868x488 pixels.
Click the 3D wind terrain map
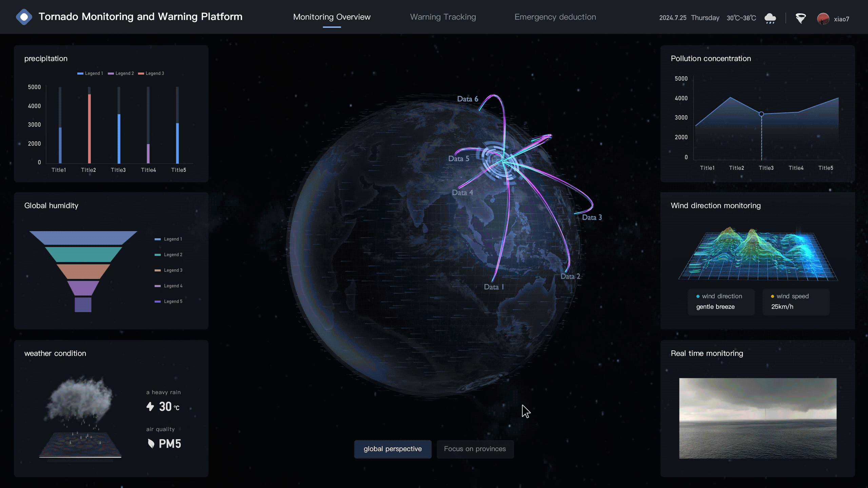click(758, 254)
